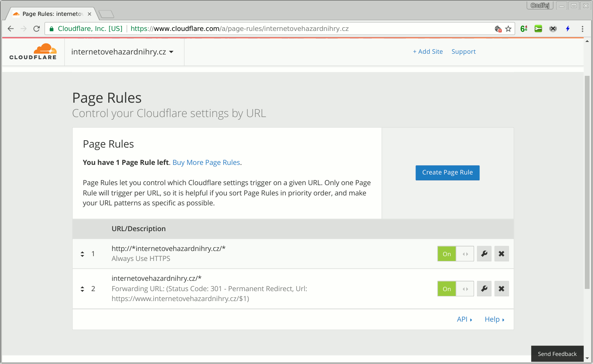Edit the Forwarding URL rule with wrench icon
This screenshot has height=364, width=593.
click(x=484, y=289)
